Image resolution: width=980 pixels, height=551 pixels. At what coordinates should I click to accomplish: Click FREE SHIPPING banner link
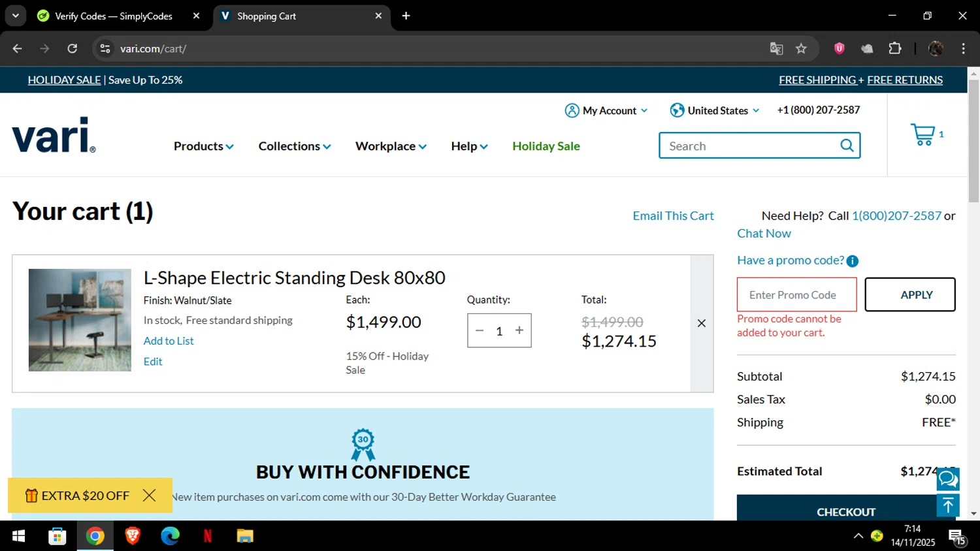(x=817, y=80)
